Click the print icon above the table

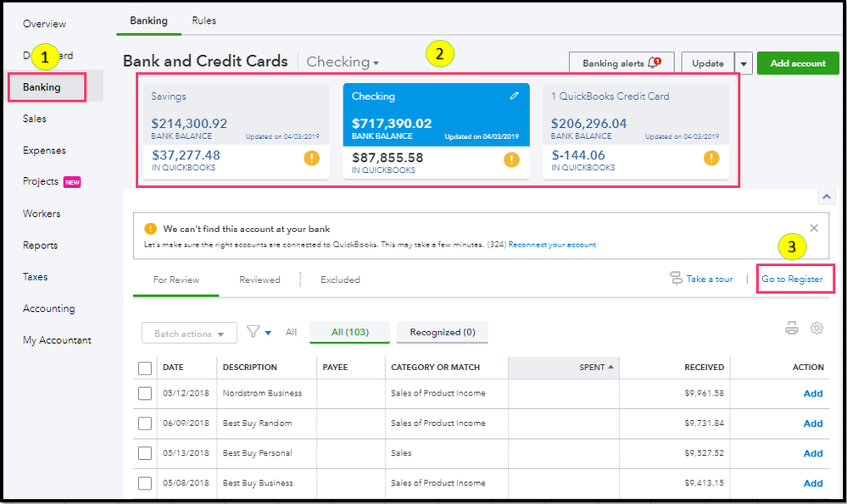pos(792,329)
